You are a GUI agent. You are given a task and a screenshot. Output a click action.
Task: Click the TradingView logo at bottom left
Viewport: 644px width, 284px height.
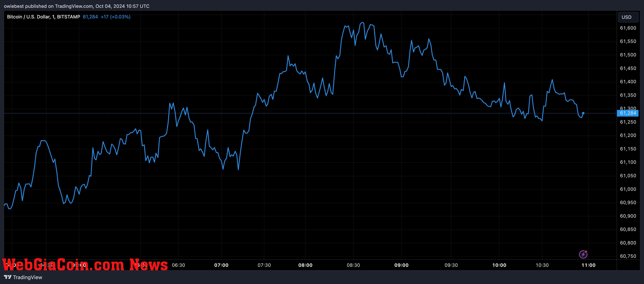23,277
